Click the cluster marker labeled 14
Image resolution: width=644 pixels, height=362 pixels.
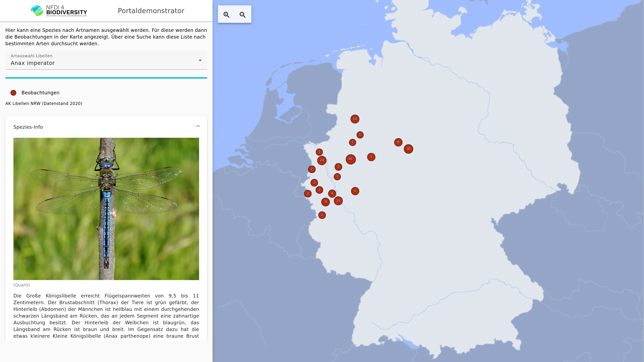click(x=355, y=119)
